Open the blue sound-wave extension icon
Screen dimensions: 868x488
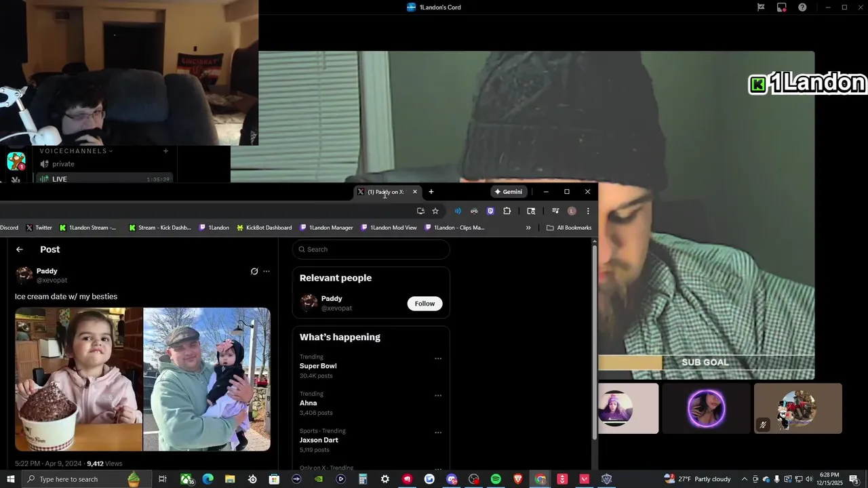(x=458, y=211)
